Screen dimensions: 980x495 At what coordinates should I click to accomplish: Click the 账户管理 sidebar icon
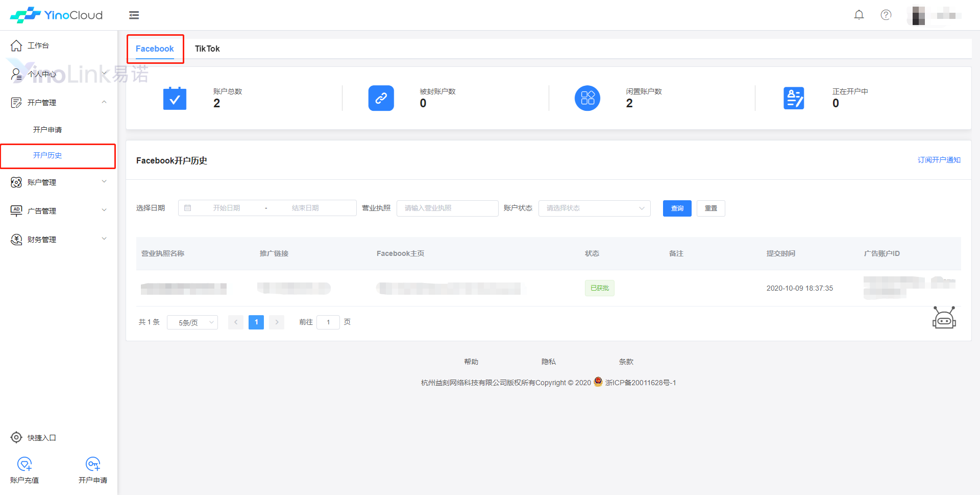(16, 182)
